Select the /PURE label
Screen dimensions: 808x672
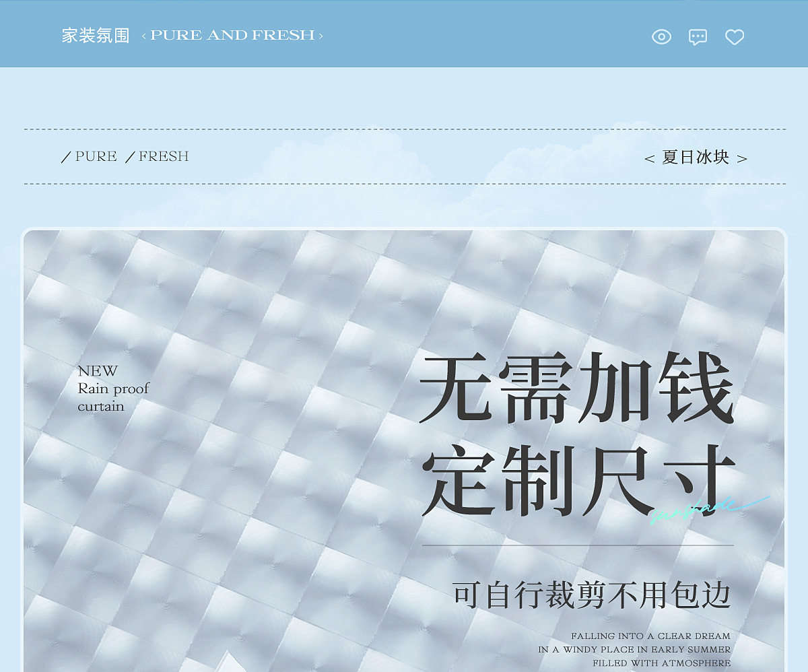pos(90,156)
